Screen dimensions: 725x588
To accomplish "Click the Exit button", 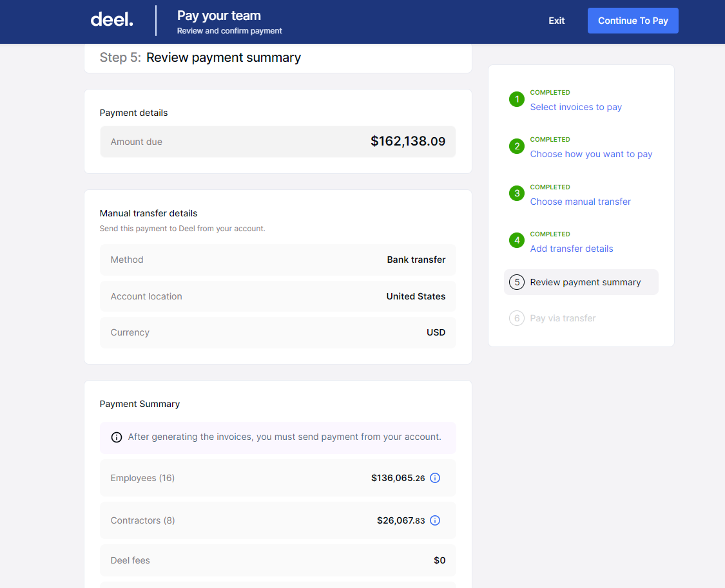I will [556, 20].
